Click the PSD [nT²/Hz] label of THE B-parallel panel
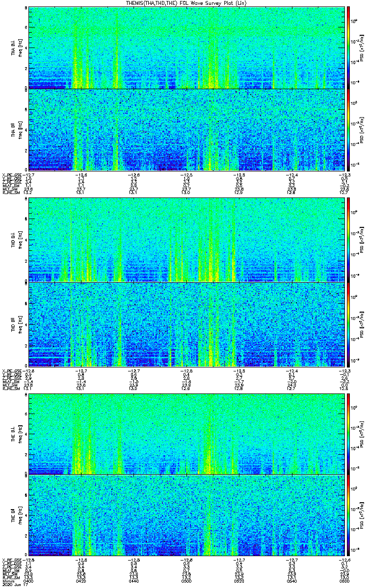Image resolution: width=368 pixels, height=588 pixels. click(x=362, y=516)
